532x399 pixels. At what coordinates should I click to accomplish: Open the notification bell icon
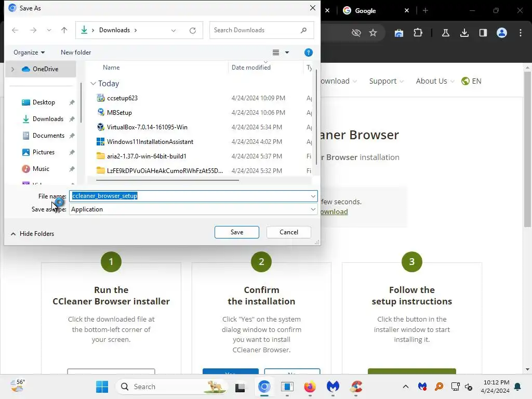[518, 387]
